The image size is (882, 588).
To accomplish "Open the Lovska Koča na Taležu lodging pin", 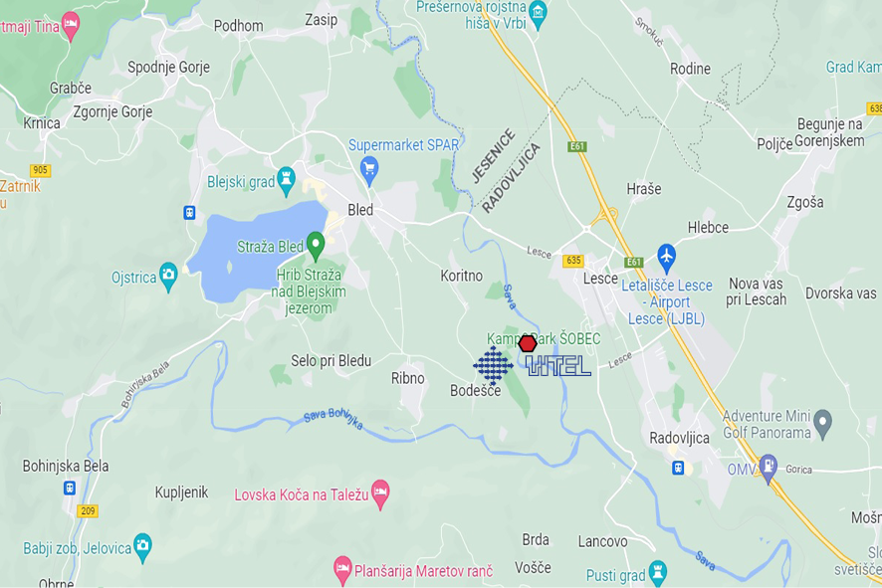I will pyautogui.click(x=381, y=493).
